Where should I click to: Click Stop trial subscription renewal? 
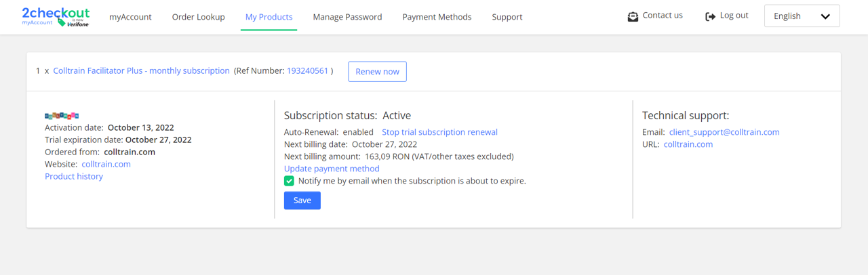(439, 132)
